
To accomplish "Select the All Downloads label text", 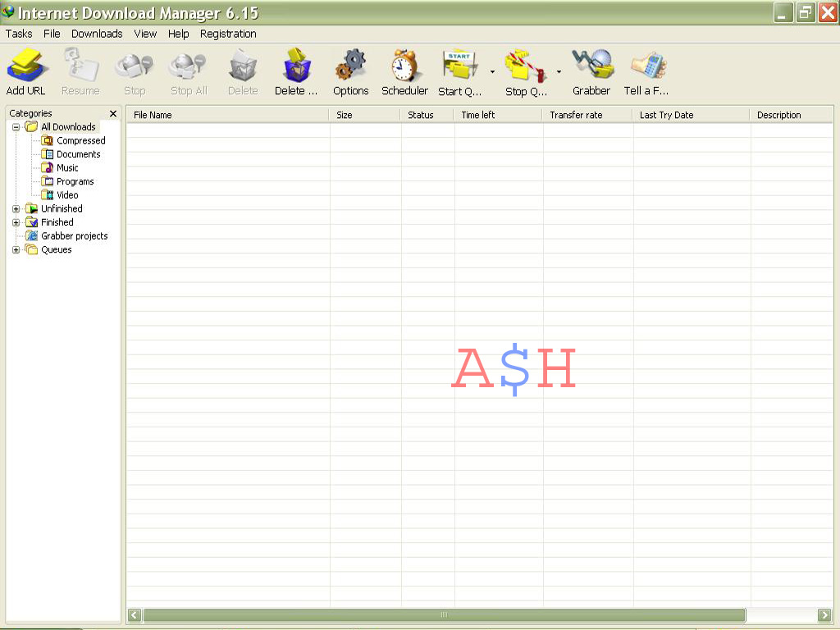I will point(69,127).
